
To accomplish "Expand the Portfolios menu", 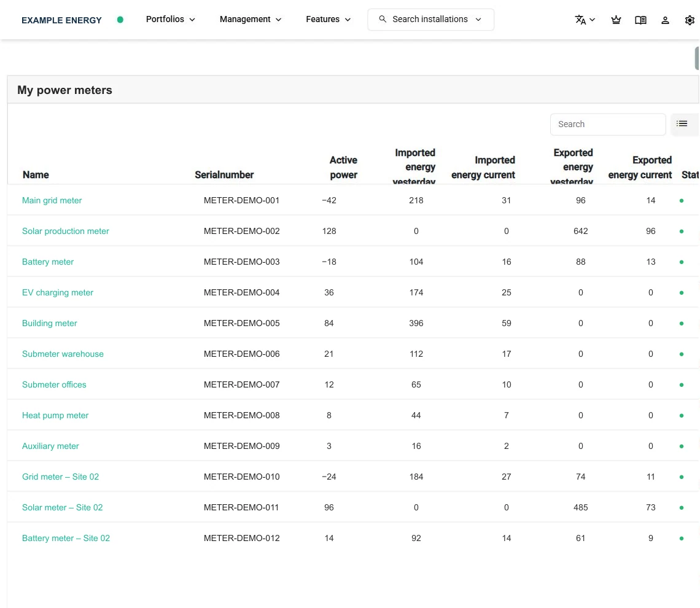I will 171,19.
